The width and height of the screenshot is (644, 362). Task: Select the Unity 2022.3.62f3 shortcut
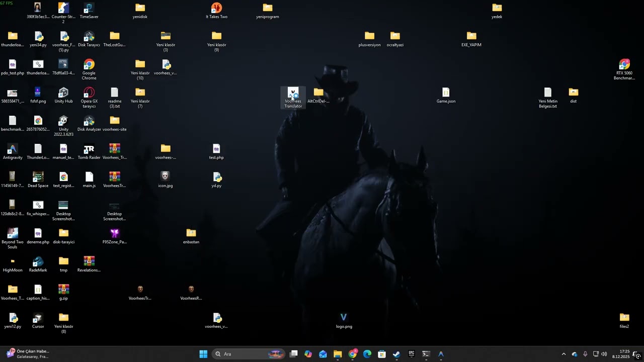(63, 126)
